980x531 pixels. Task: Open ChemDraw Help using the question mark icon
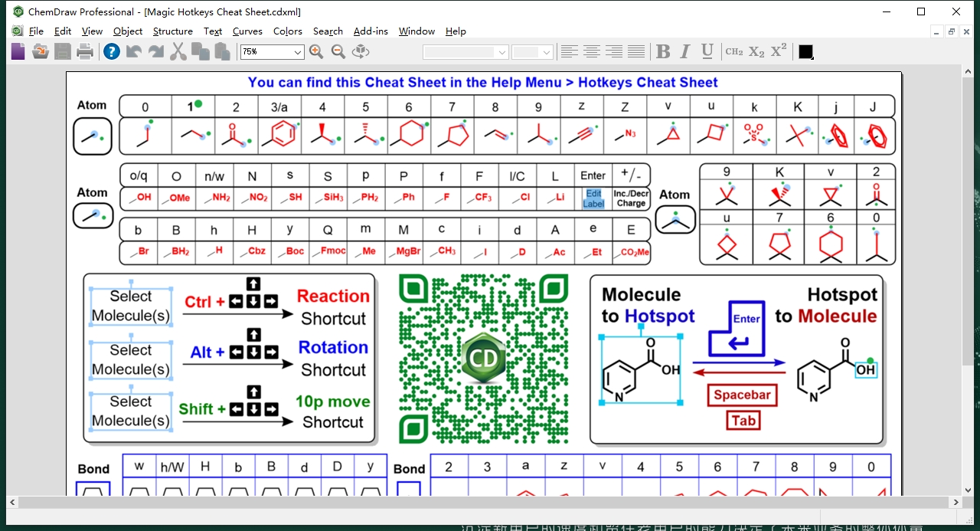111,51
